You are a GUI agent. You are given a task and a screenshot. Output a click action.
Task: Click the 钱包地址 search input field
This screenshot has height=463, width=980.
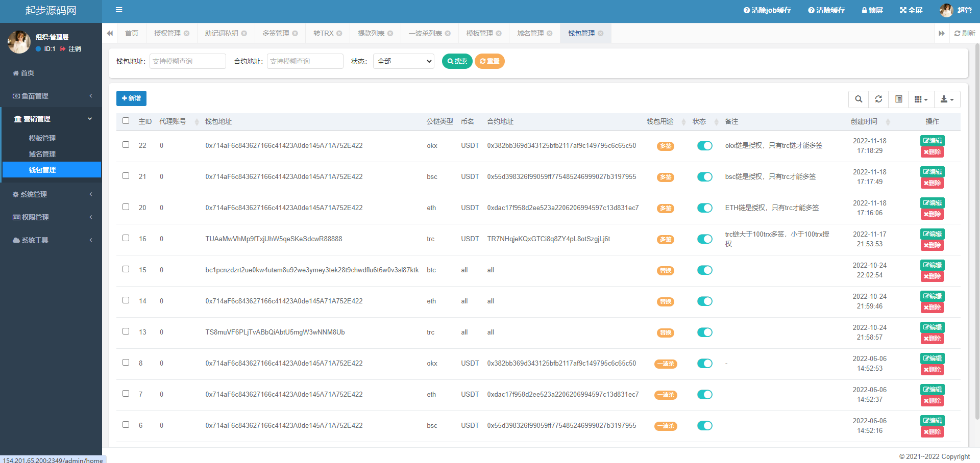click(x=187, y=61)
